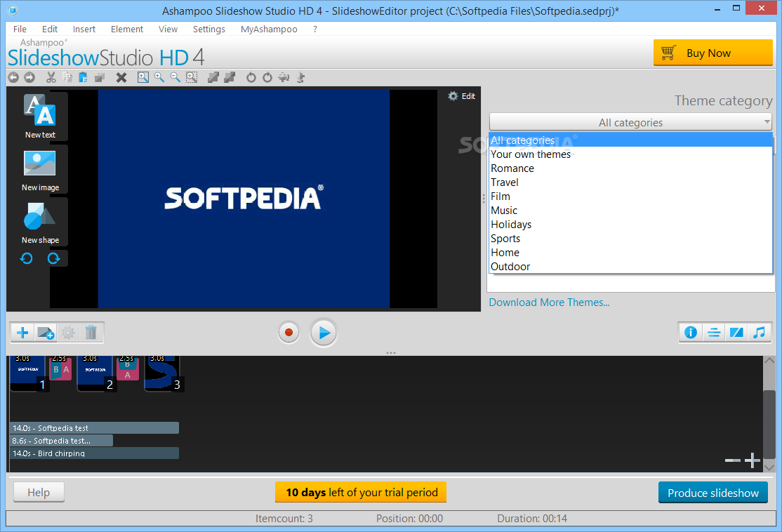Click the Zoom Out magnifier icon

(175, 77)
